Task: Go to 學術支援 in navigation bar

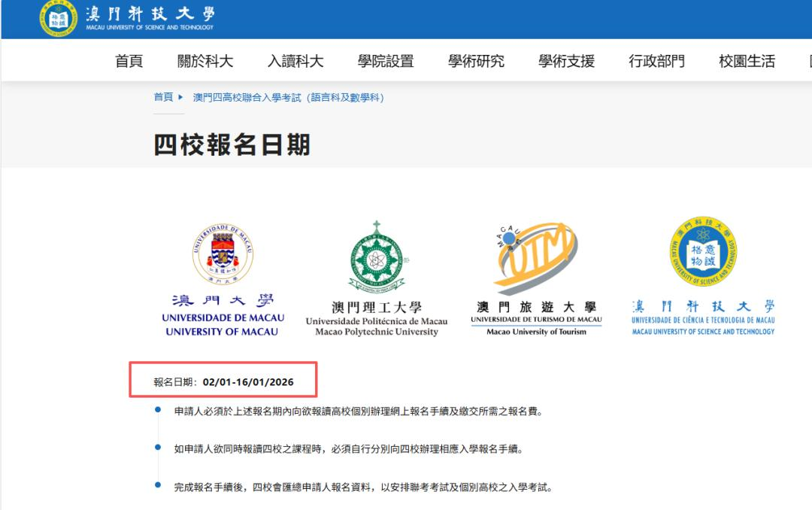Action: pyautogui.click(x=566, y=62)
